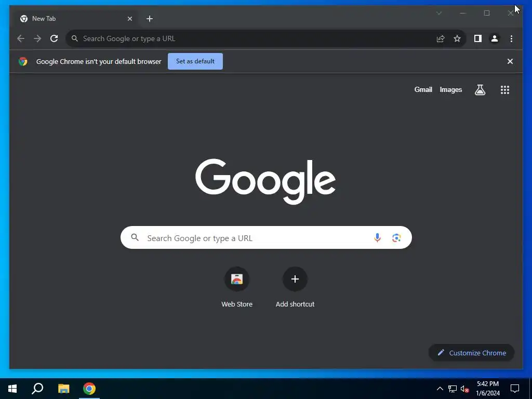Viewport: 532px width, 399px height.
Task: Click the share this page icon
Action: coord(441,38)
